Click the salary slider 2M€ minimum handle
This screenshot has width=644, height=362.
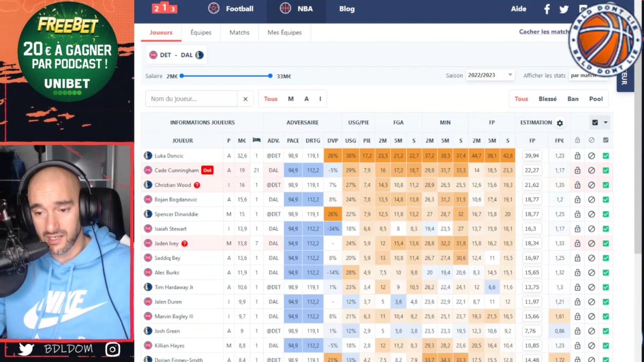(x=181, y=76)
